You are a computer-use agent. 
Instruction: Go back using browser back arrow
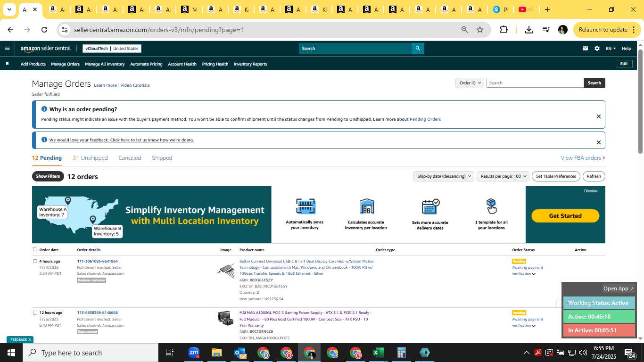click(10, 30)
